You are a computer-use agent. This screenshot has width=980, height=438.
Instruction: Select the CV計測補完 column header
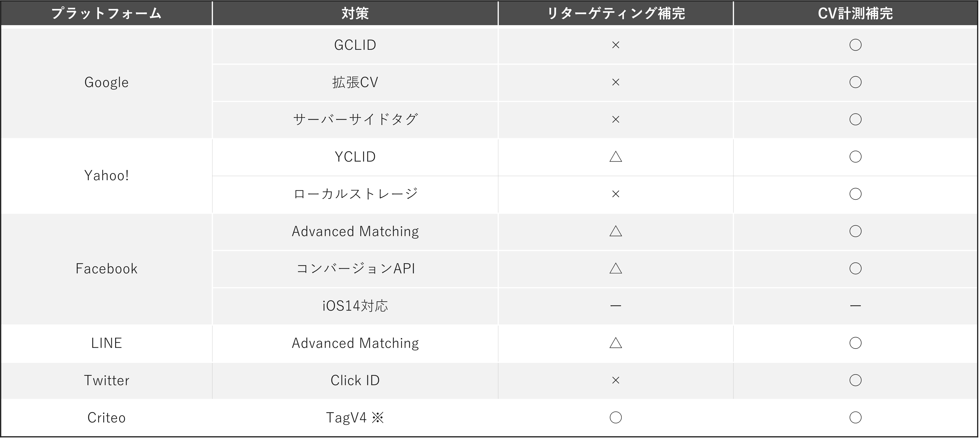(855, 14)
